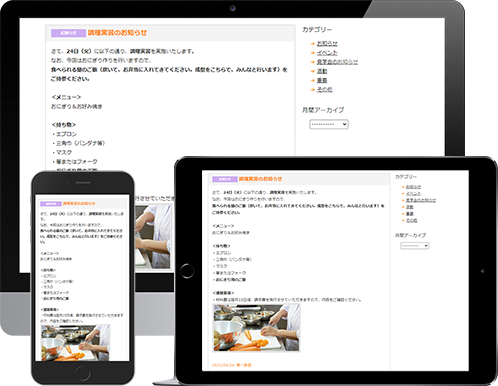Click 月間アーカイブ heading on desktop monitor
This screenshot has width=498, height=386.
pyautogui.click(x=323, y=110)
